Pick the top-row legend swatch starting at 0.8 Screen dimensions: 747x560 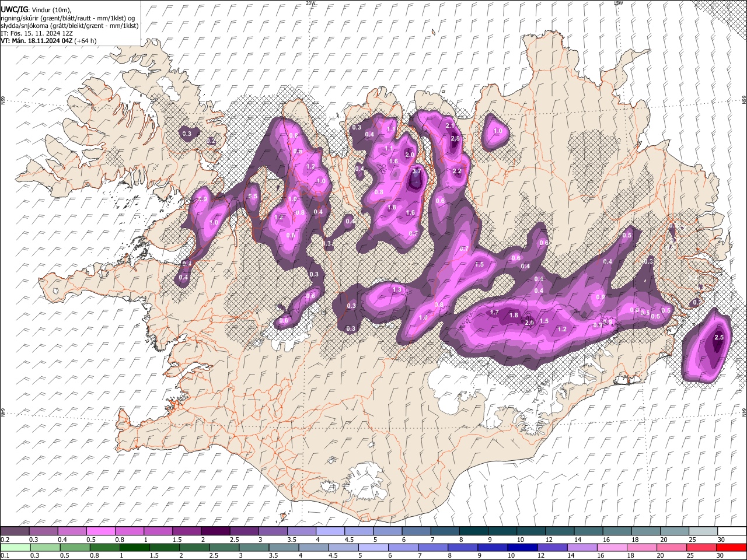point(129,531)
